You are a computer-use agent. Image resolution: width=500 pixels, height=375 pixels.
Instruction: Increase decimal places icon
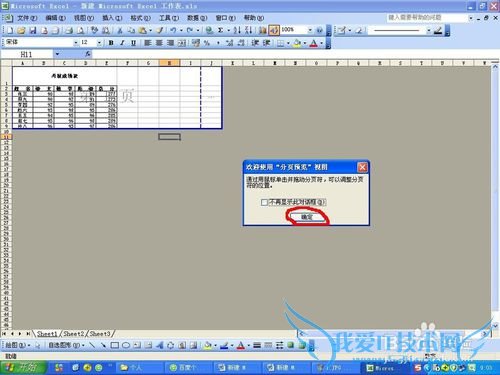coord(229,43)
